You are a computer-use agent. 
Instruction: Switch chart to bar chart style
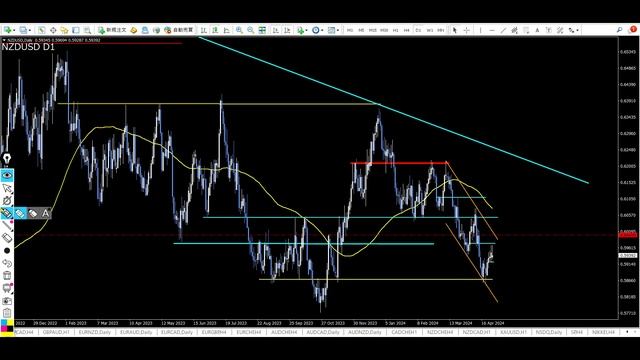(204, 30)
